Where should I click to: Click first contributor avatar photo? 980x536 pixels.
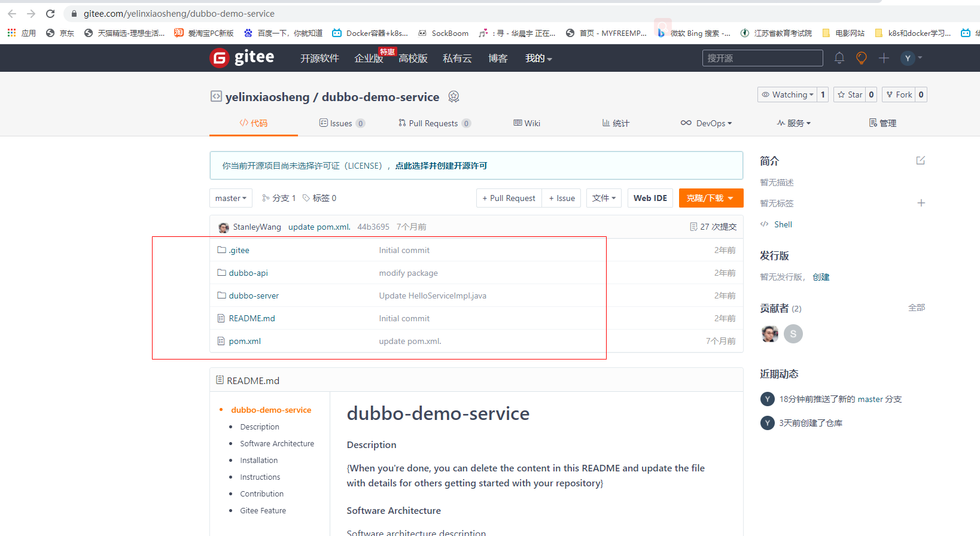(x=770, y=334)
